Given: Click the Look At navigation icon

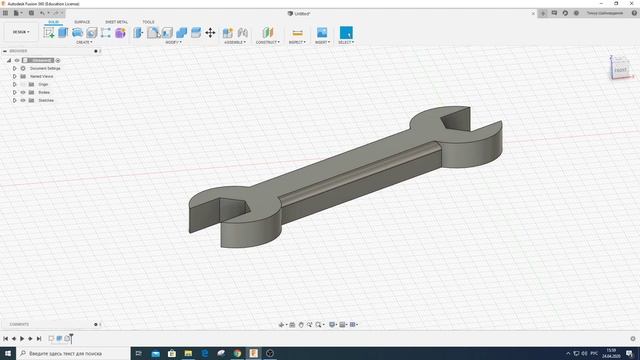Looking at the screenshot, I should coord(292,325).
